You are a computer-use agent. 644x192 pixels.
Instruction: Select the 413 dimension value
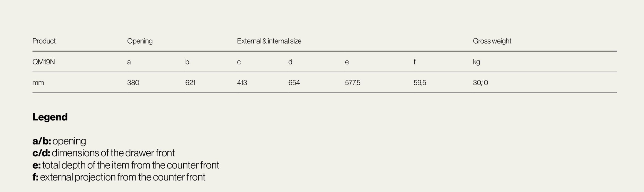click(242, 83)
